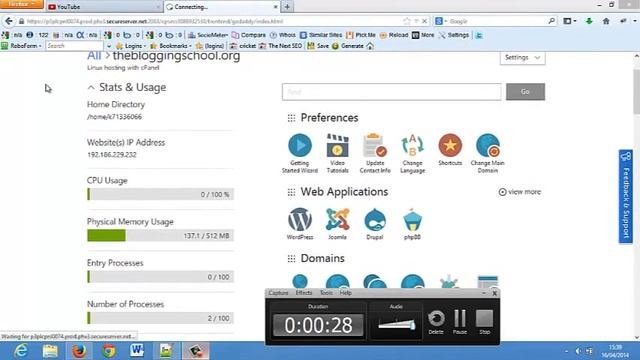Click the Preferences section grid icon

[x=291, y=118]
